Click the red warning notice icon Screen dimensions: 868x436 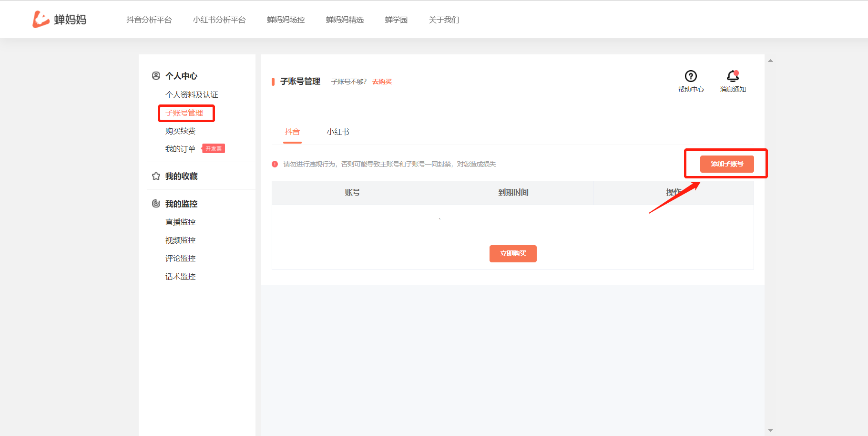click(275, 164)
